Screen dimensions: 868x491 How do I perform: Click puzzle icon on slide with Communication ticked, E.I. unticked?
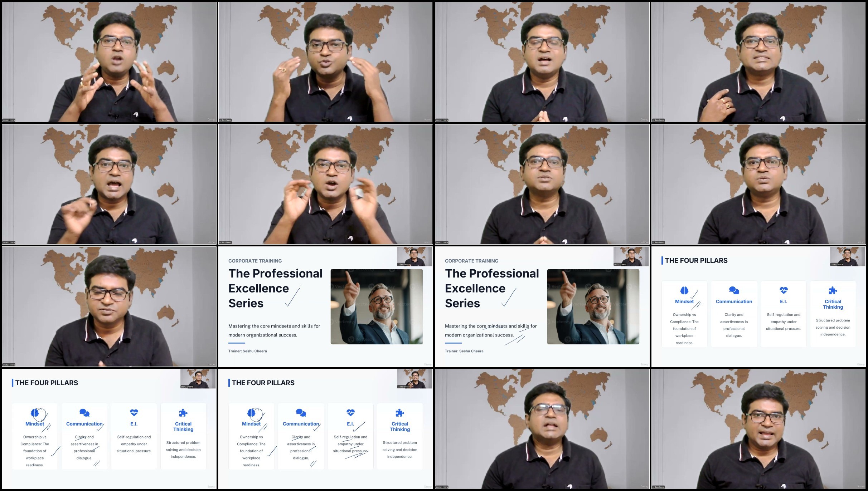pyautogui.click(x=183, y=413)
